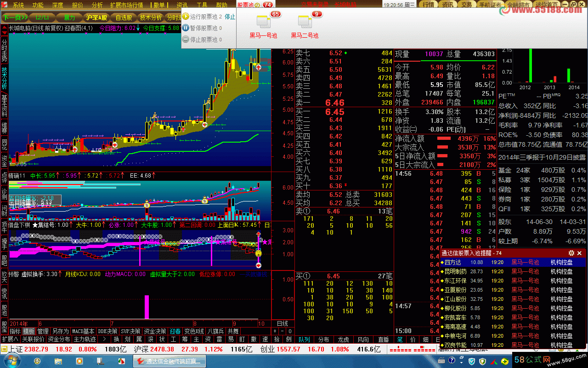
Task: Select 四方达 row in reminder list
Action: coord(513,262)
